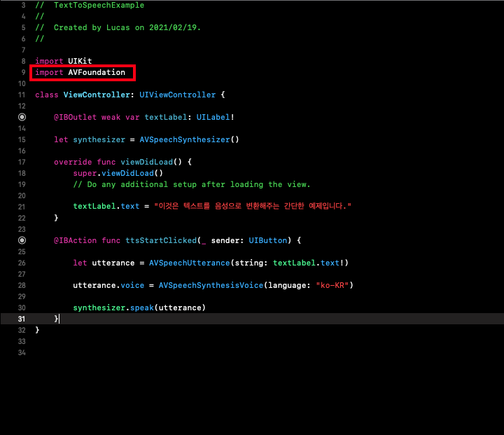The width and height of the screenshot is (504, 435).
Task: Click the text 'import UIKit'
Action: [x=63, y=61]
